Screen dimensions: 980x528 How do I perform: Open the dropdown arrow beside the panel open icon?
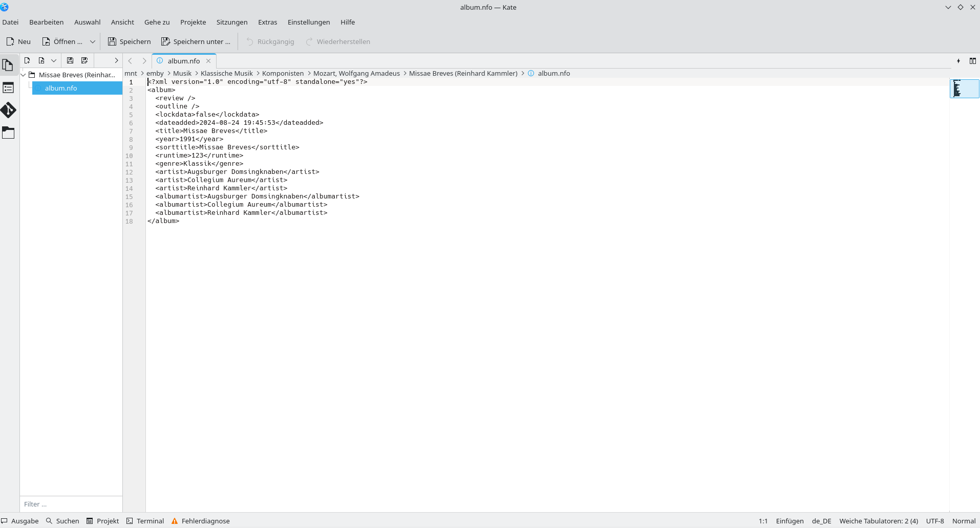tap(53, 60)
